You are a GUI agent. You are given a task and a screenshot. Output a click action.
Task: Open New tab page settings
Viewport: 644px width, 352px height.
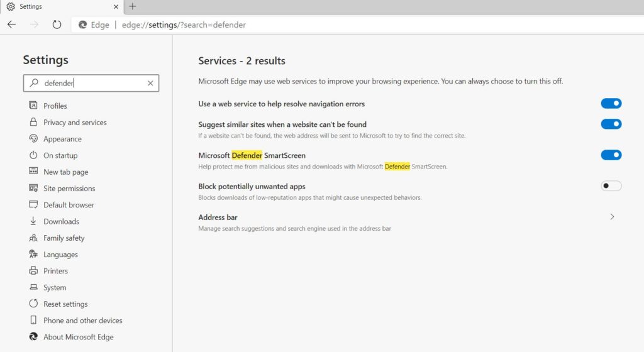(x=65, y=172)
